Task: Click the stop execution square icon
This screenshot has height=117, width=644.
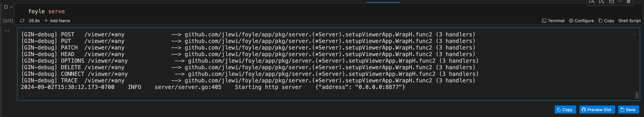Action: click(6, 7)
